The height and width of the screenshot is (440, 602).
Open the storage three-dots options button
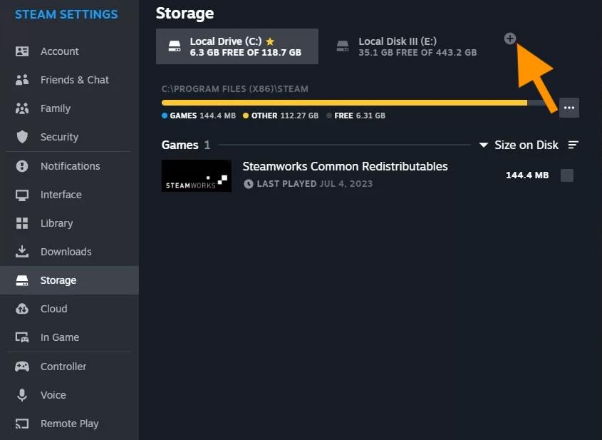(569, 107)
